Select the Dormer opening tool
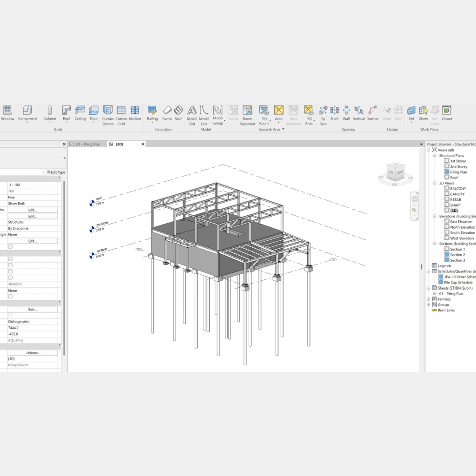 pos(372,113)
